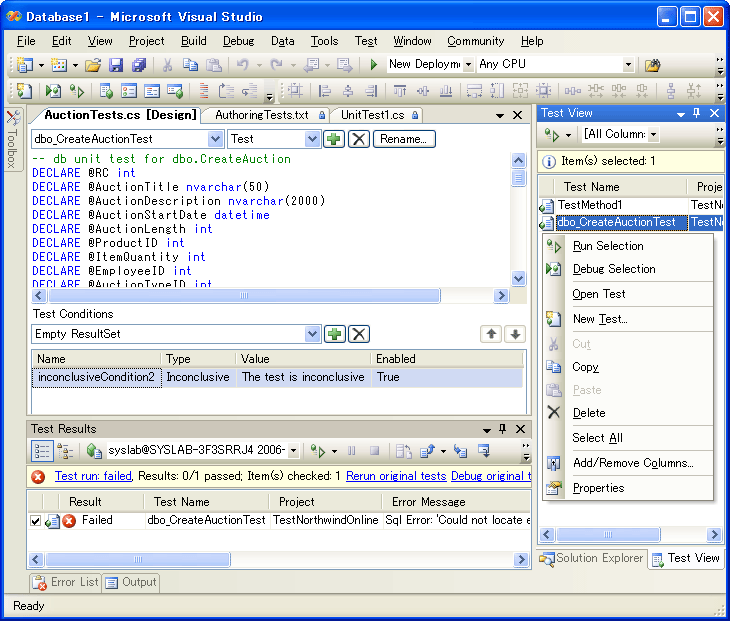This screenshot has height=621, width=730.
Task: Open the Test menu
Action: click(366, 41)
